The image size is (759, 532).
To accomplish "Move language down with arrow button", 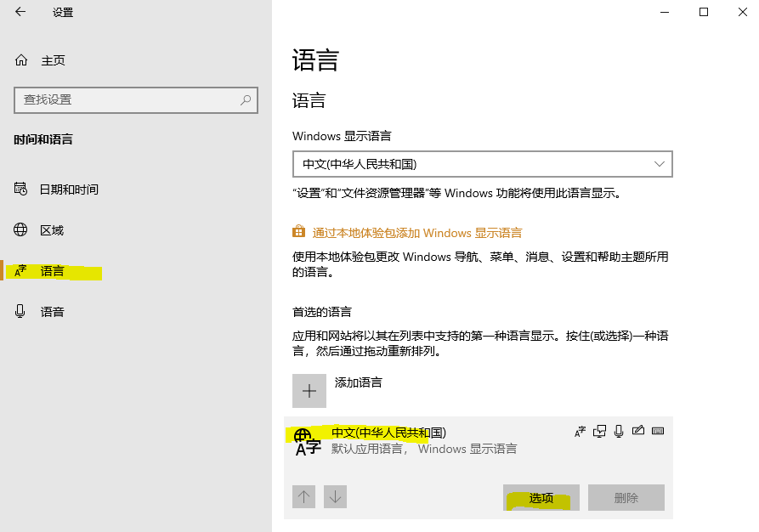I will (335, 496).
